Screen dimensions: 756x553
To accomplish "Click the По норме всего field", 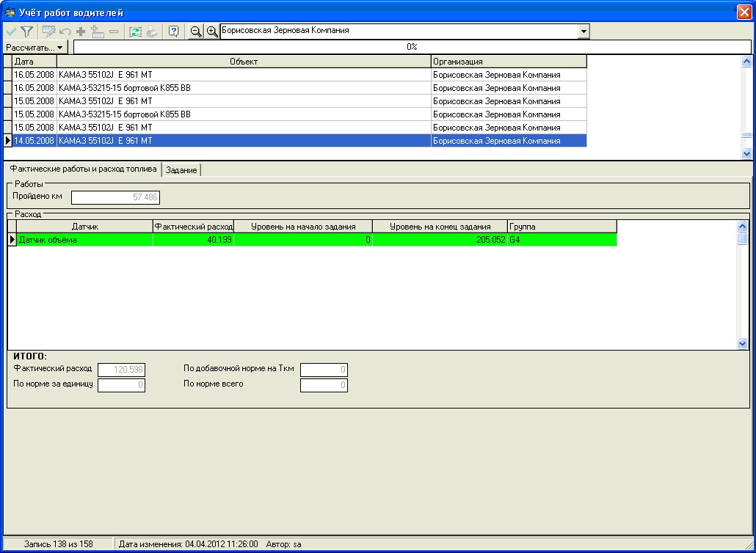I will pyautogui.click(x=324, y=385).
